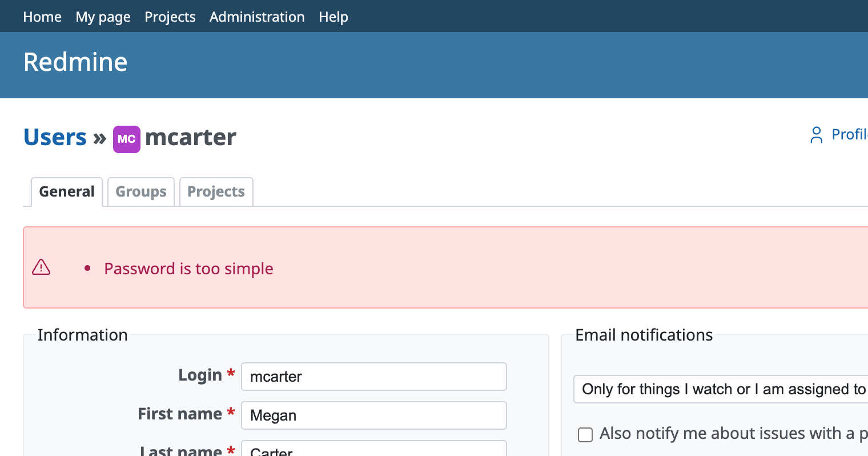Click the Information section legend
Image resolution: width=868 pixels, height=456 pixels.
click(83, 335)
